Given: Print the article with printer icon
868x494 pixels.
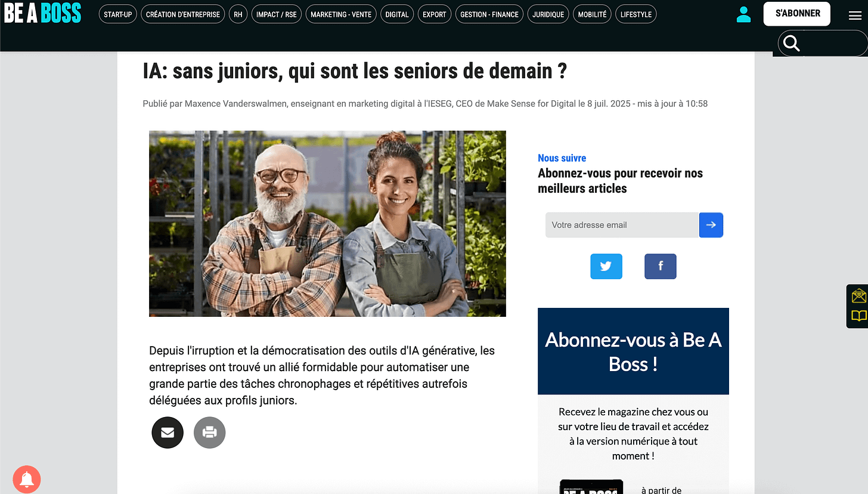Looking at the screenshot, I should (209, 432).
